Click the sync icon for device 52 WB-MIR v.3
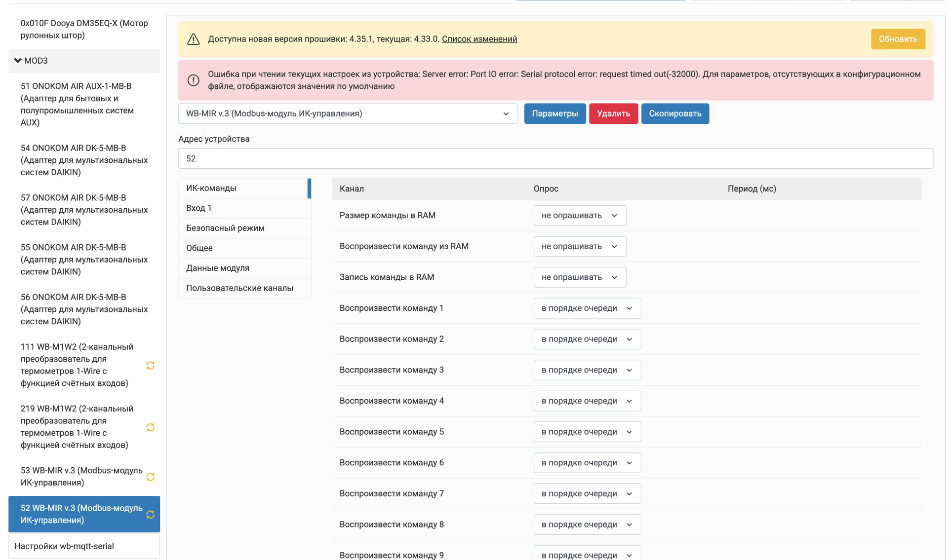Screen dimensions: 948x560 tap(151, 515)
